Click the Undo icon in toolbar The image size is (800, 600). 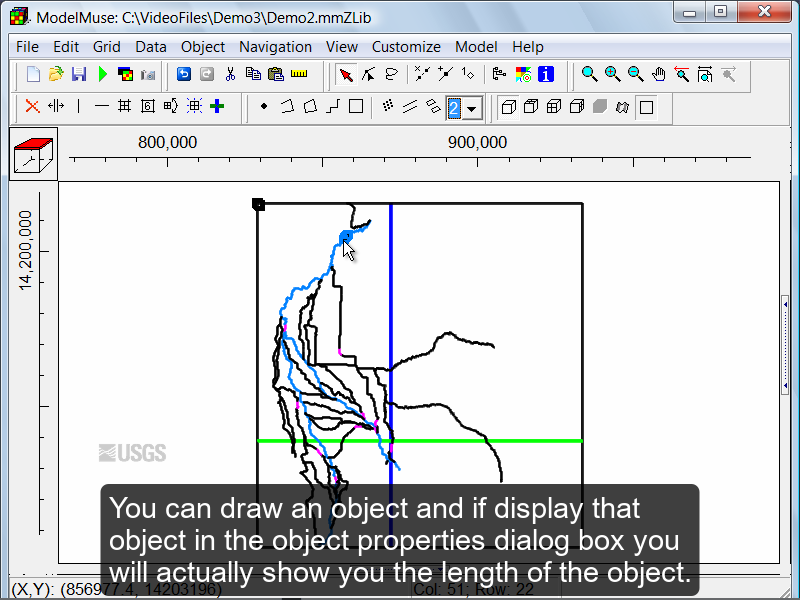point(183,74)
